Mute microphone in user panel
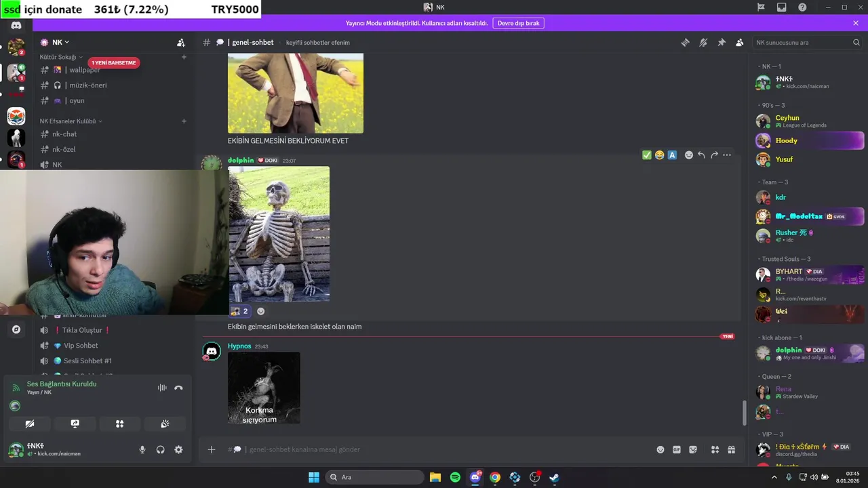The image size is (868, 488). pos(142,449)
